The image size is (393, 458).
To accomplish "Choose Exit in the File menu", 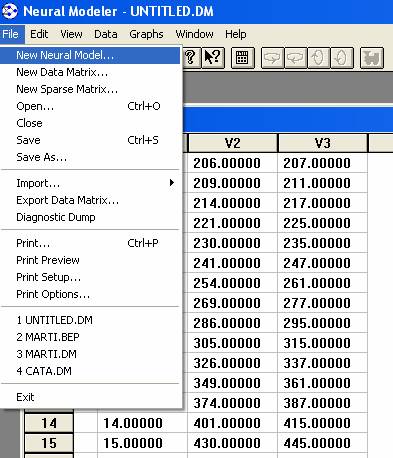I will (x=90, y=397).
